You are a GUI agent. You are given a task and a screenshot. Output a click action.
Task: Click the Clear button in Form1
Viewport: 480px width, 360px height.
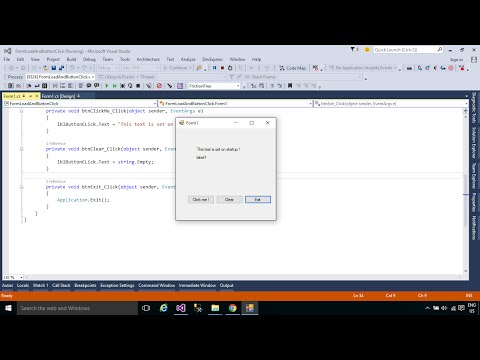click(x=229, y=199)
